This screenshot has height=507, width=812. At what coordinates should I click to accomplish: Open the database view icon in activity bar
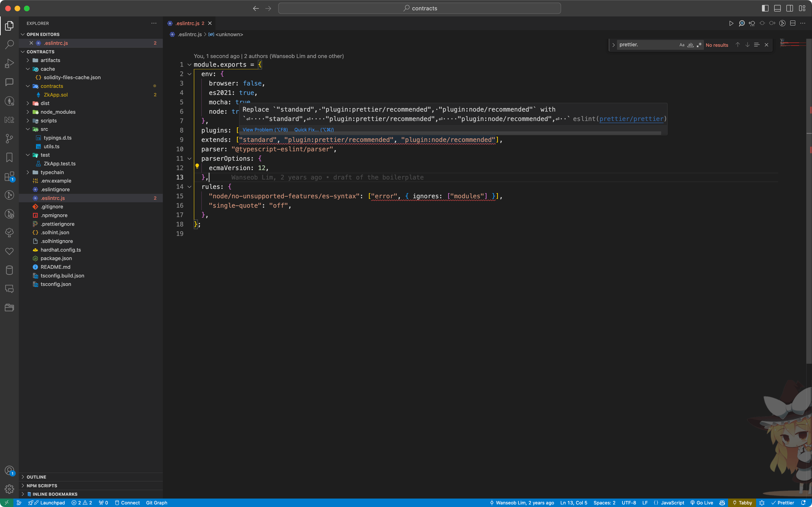point(9,270)
